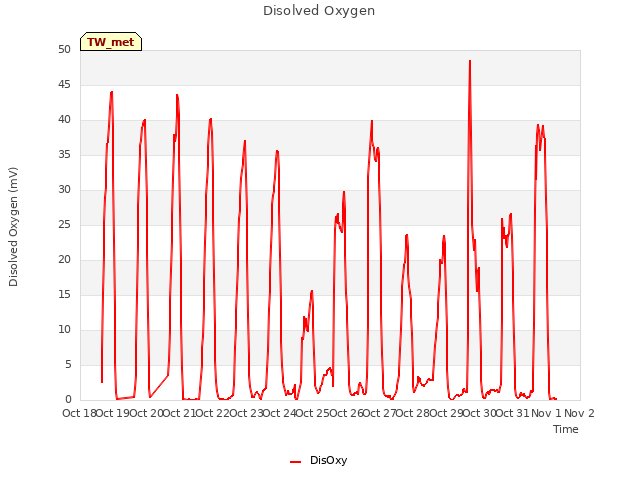The height and width of the screenshot is (480, 640).
Task: Click the y-axis tick value 15
Action: [x=64, y=295]
